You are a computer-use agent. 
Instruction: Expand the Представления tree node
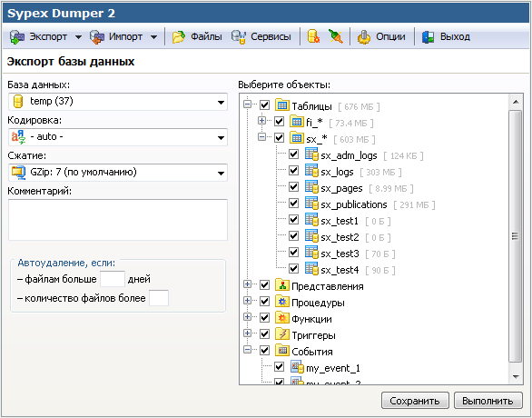click(x=248, y=284)
